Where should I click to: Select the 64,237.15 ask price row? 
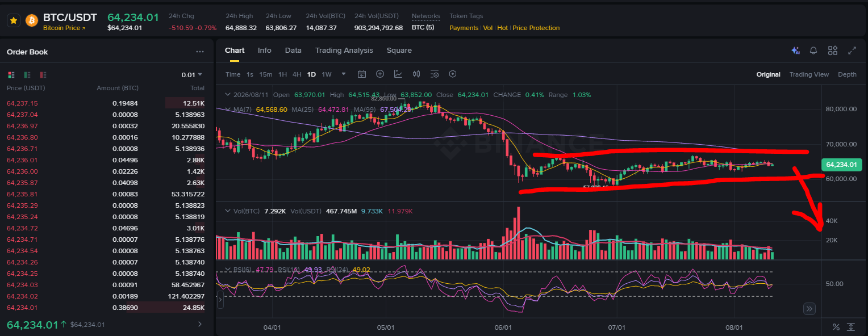point(106,103)
